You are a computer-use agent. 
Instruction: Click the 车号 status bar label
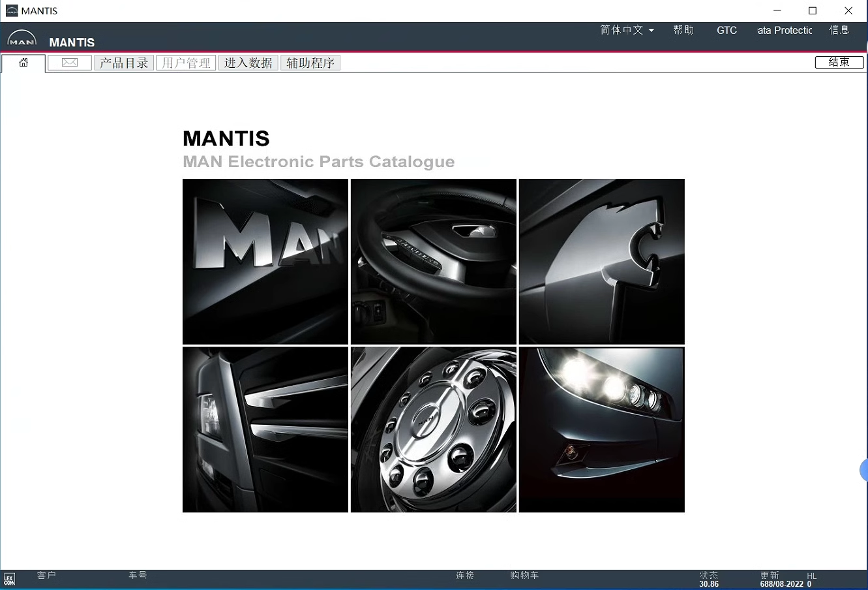[138, 575]
